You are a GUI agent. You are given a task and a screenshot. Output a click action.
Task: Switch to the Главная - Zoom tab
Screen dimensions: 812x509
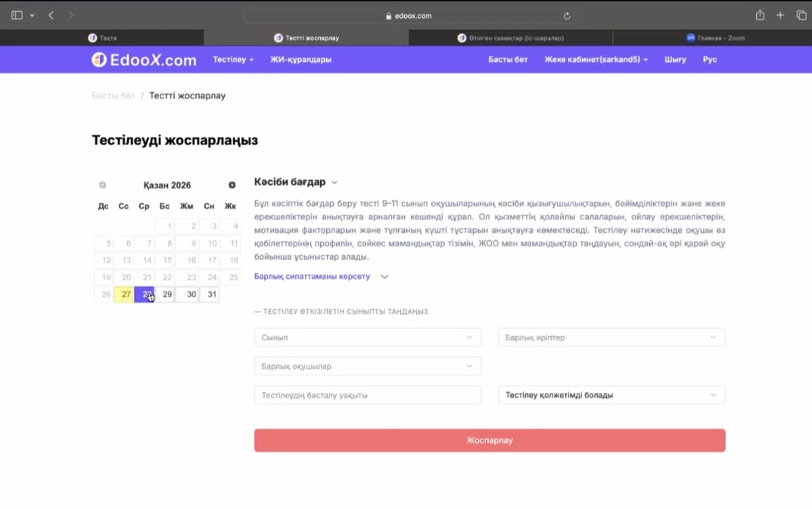point(713,38)
